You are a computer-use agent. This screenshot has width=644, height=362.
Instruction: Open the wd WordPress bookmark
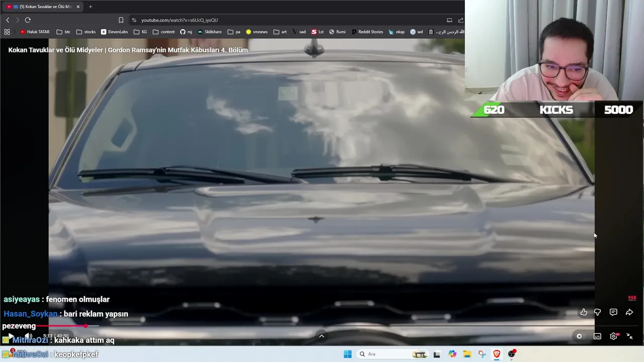tap(417, 32)
